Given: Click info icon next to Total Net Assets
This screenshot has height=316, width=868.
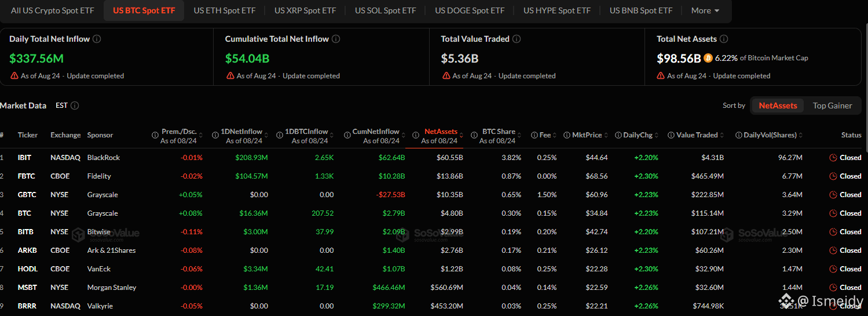Looking at the screenshot, I should point(724,39).
